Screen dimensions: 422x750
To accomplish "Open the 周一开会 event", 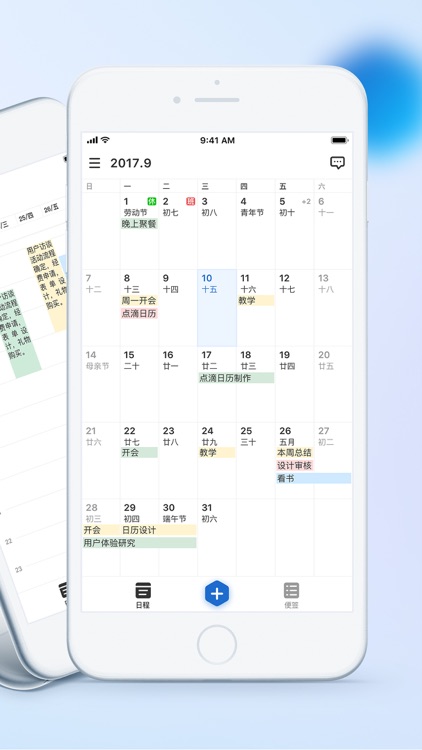I will coord(139,301).
